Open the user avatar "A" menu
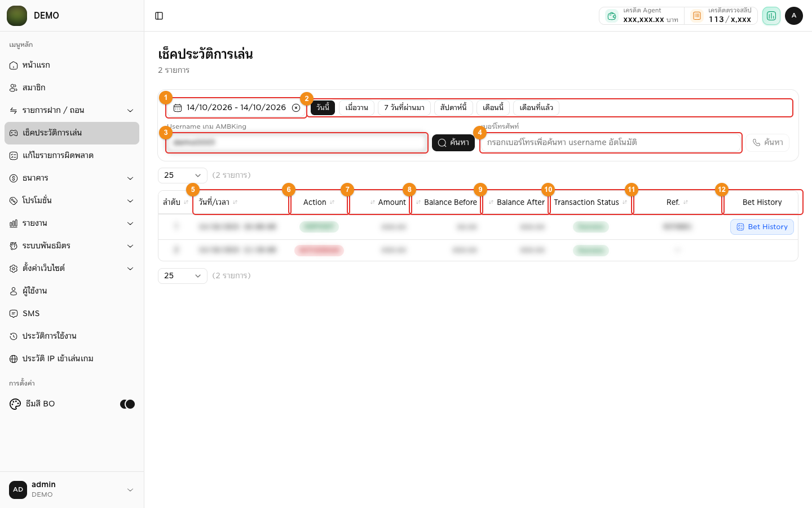Screen dimensions: 812x508 [794, 16]
